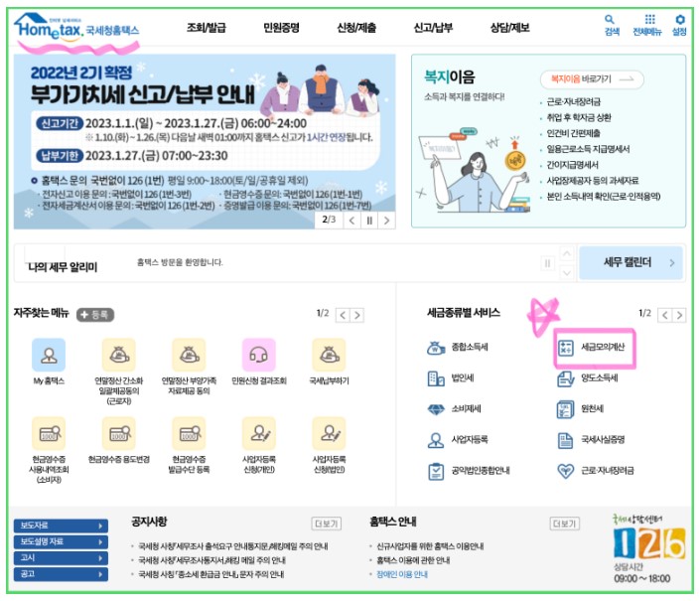Screen dimensions: 700x601
Task: Expand the 고시 button
Action: point(61,557)
